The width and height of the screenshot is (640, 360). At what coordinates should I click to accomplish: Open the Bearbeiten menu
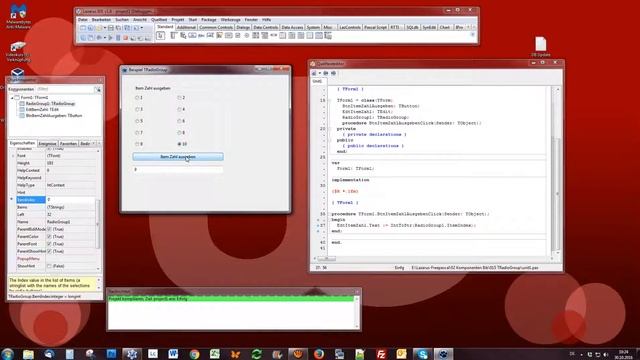click(101, 20)
